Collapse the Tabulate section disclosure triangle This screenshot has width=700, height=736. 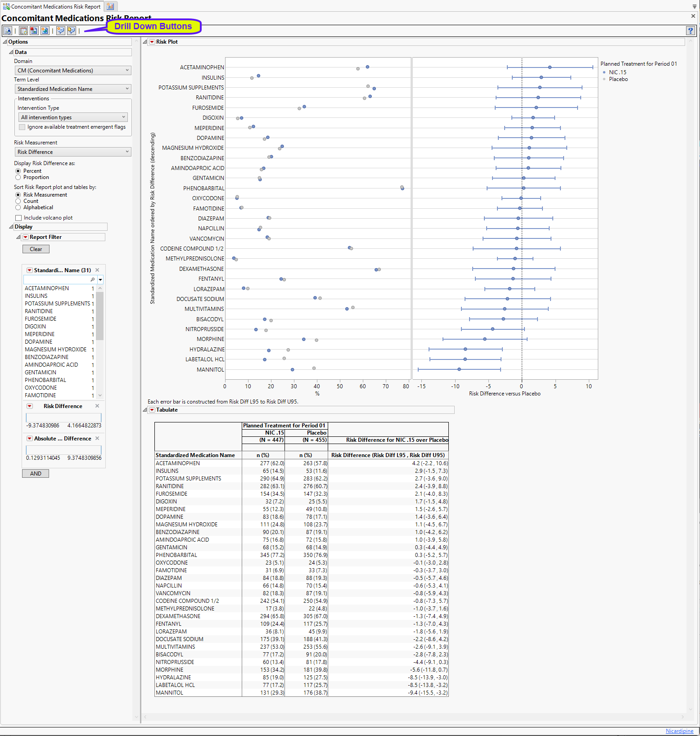(145, 410)
